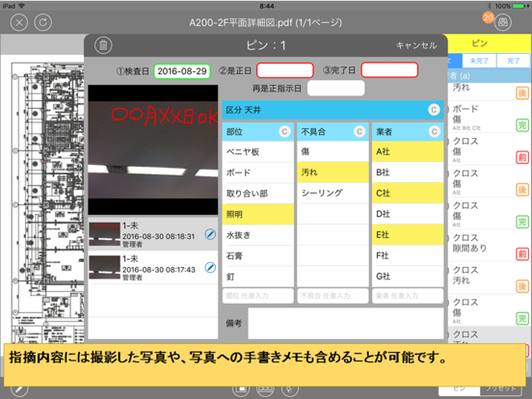Select 是正日 date field
This screenshot has width=532, height=399.
[285, 70]
